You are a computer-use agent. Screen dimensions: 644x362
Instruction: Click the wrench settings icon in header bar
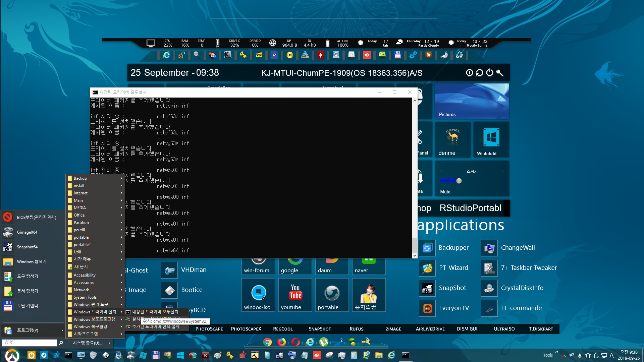pos(500,73)
